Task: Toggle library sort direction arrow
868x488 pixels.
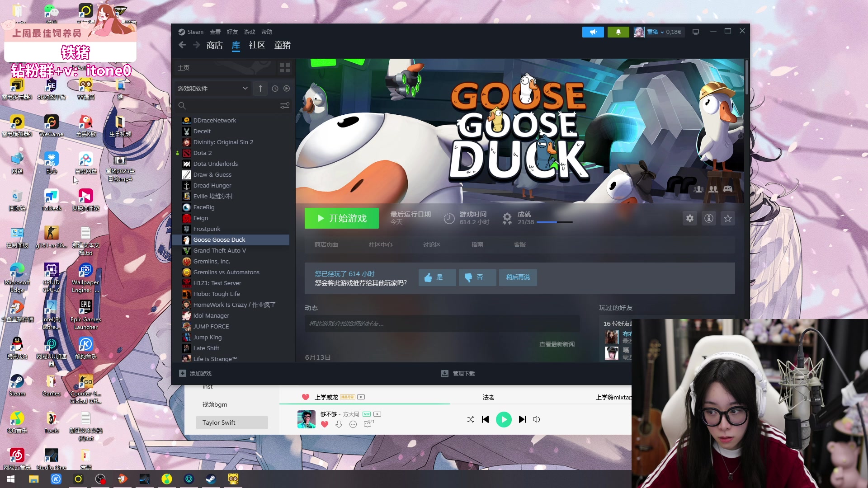Action: pos(260,89)
